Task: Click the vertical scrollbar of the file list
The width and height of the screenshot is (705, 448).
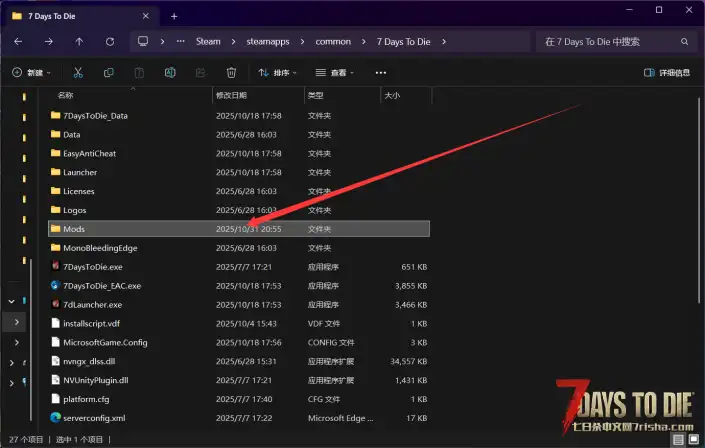Action: 699,200
